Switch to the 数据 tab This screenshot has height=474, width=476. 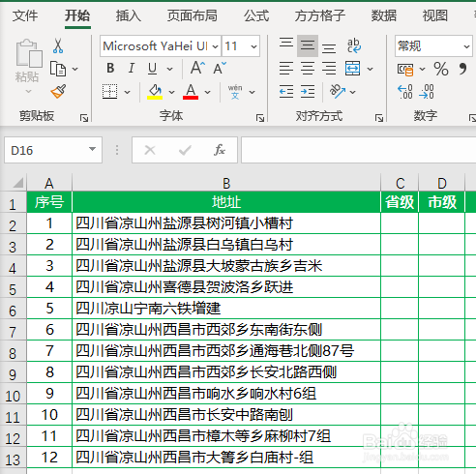[384, 15]
